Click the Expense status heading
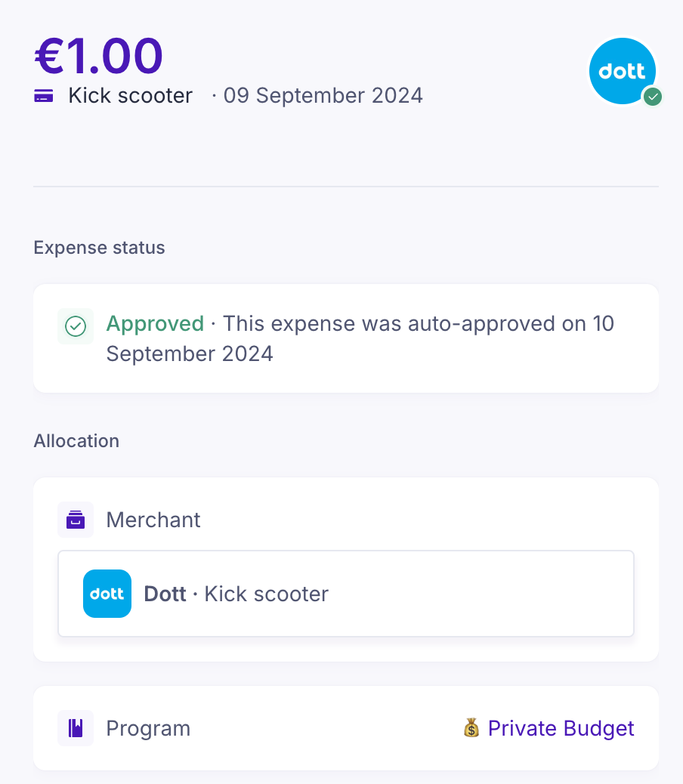The width and height of the screenshot is (683, 784). coord(99,248)
